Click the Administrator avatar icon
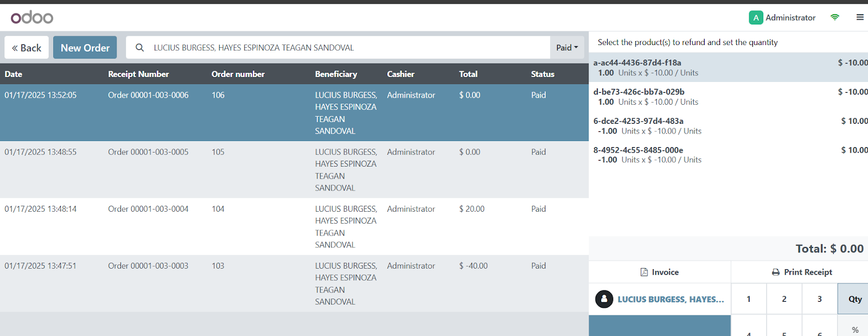This screenshot has width=868, height=336. click(756, 18)
